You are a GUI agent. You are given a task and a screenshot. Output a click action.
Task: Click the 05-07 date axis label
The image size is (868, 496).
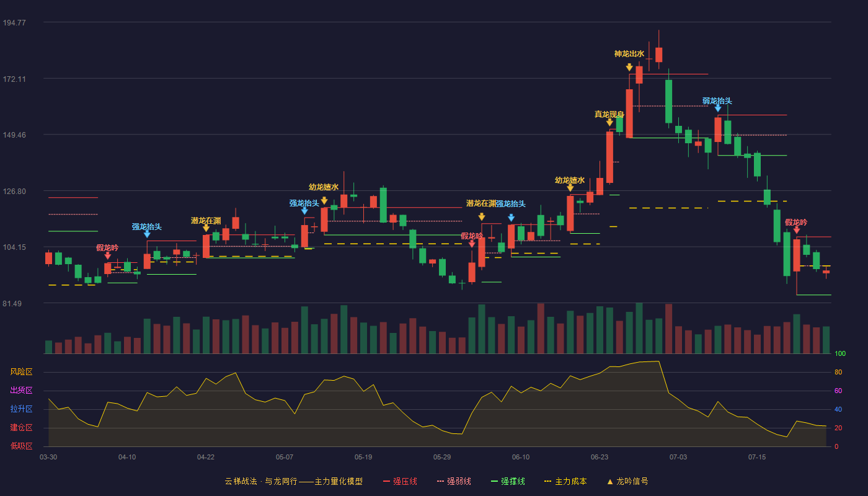285,457
